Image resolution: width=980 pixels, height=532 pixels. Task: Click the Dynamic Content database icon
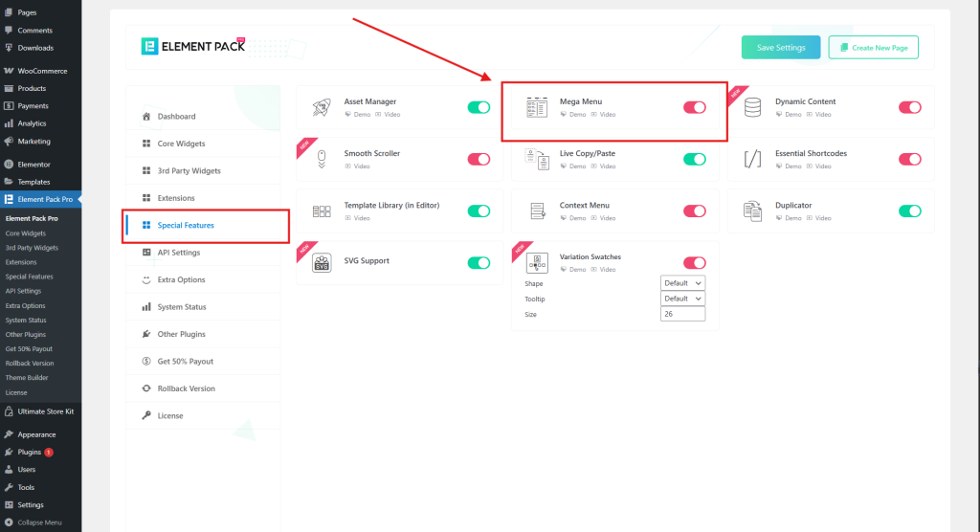pos(753,107)
